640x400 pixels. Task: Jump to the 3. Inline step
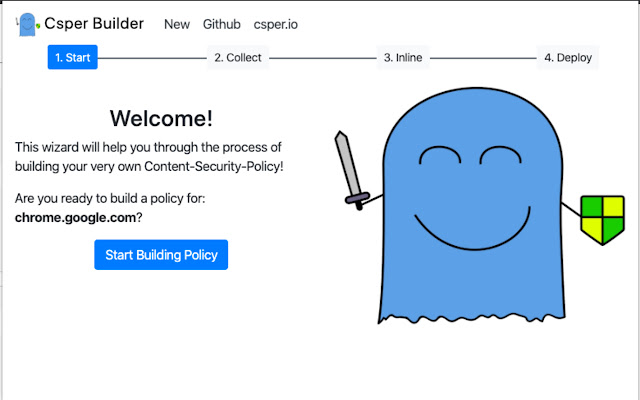pyautogui.click(x=402, y=58)
